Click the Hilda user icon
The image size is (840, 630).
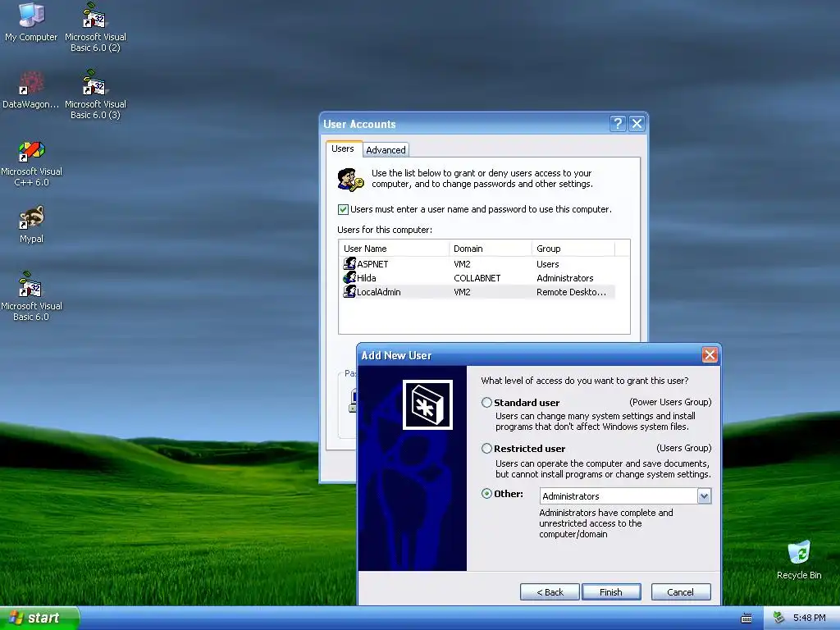pyautogui.click(x=349, y=277)
